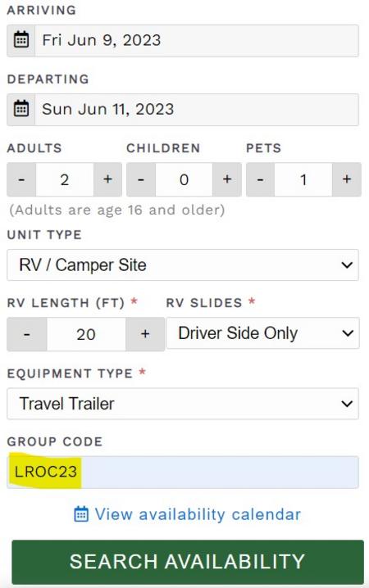Expand the RV Slides dropdown
Image resolution: width=369 pixels, height=588 pixels.
(x=262, y=333)
